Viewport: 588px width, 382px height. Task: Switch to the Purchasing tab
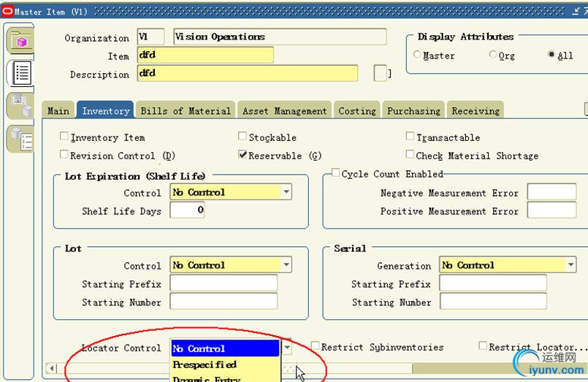(x=413, y=110)
